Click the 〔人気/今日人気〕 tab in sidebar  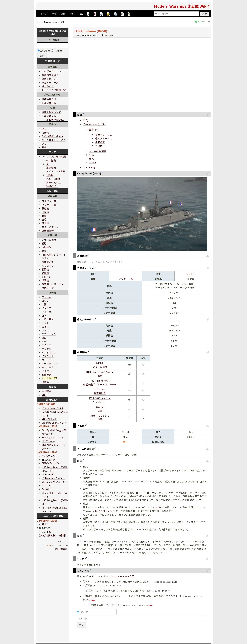[x=48, y=535]
